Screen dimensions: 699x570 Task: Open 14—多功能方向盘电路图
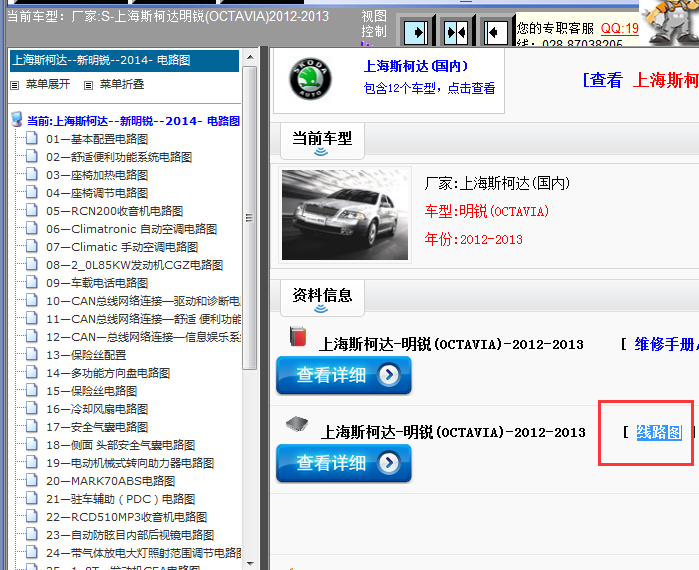click(108, 373)
